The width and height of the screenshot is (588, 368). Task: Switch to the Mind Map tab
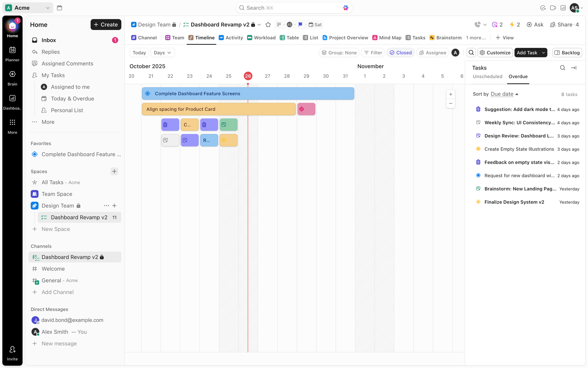(387, 38)
